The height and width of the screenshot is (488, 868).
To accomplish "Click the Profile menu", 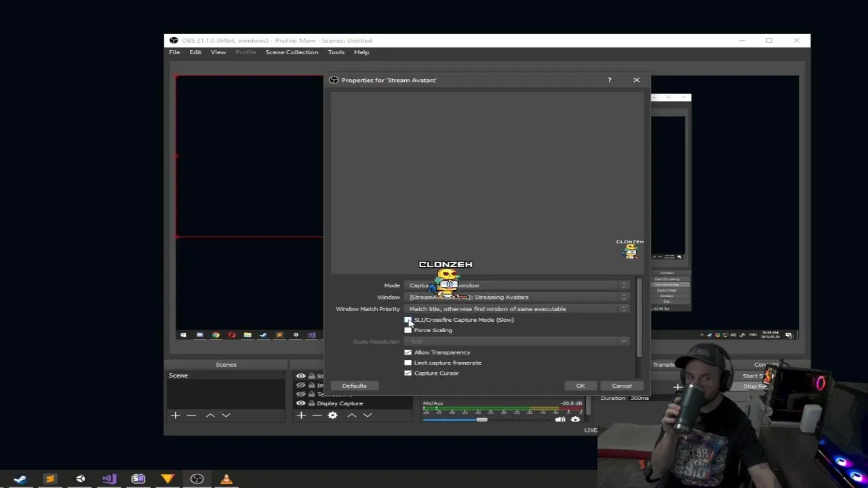I will pyautogui.click(x=245, y=52).
